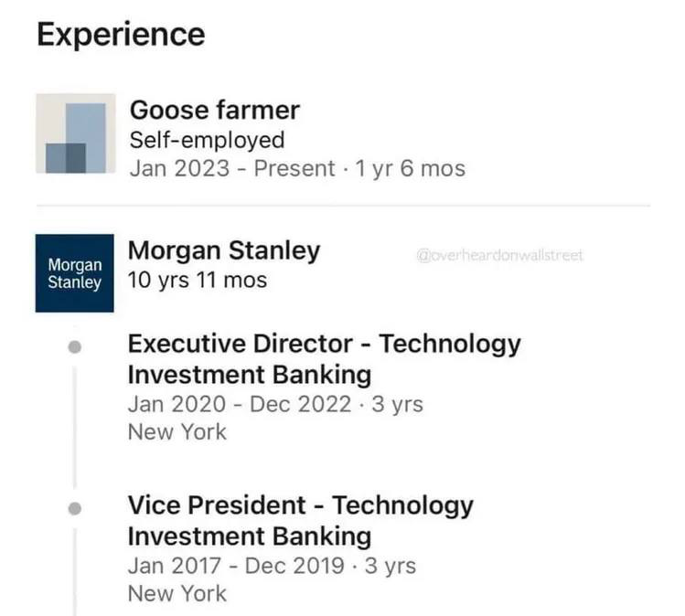Click the divider line below Goose farmer
Image resolution: width=685 pixels, height=616 pixels.
tap(343, 207)
